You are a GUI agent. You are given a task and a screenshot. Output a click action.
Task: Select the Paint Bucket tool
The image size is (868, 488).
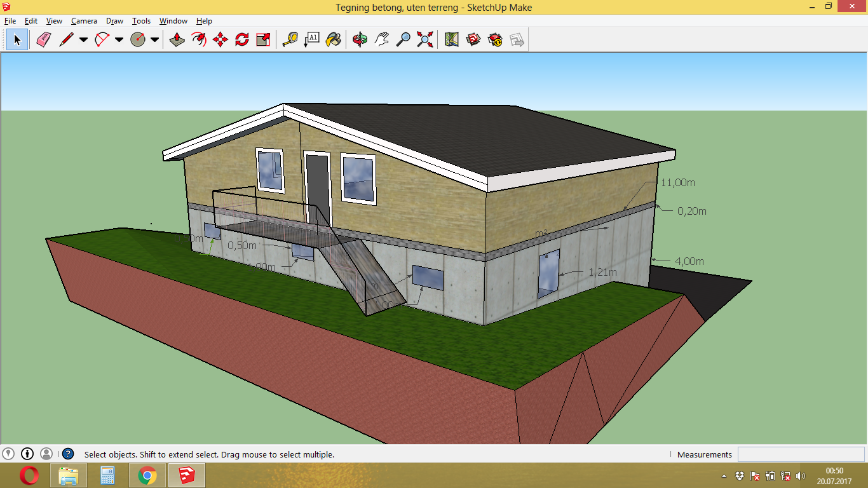(333, 39)
